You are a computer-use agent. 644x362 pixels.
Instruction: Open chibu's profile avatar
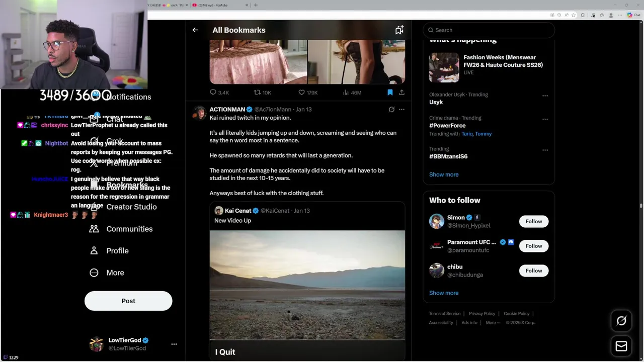click(437, 270)
